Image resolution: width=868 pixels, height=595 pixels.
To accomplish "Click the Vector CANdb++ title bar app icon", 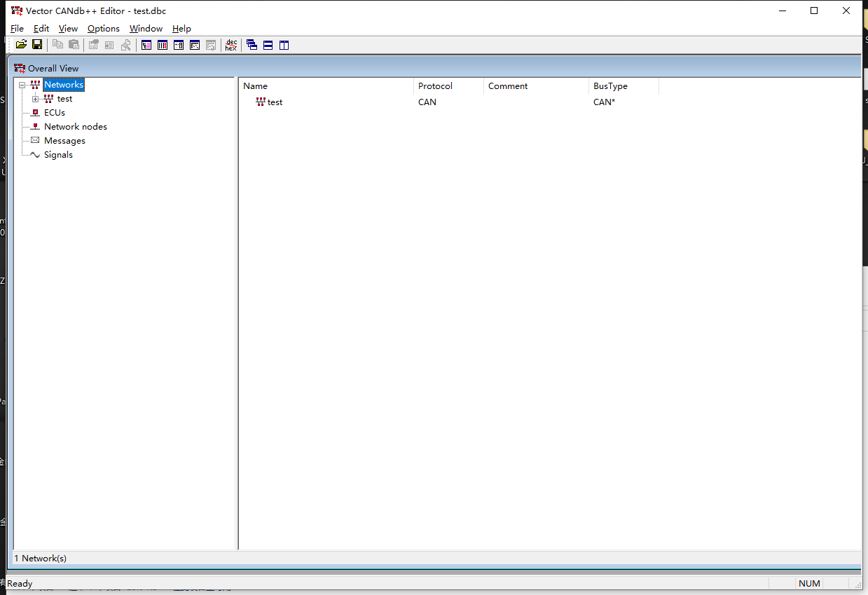I will point(17,11).
